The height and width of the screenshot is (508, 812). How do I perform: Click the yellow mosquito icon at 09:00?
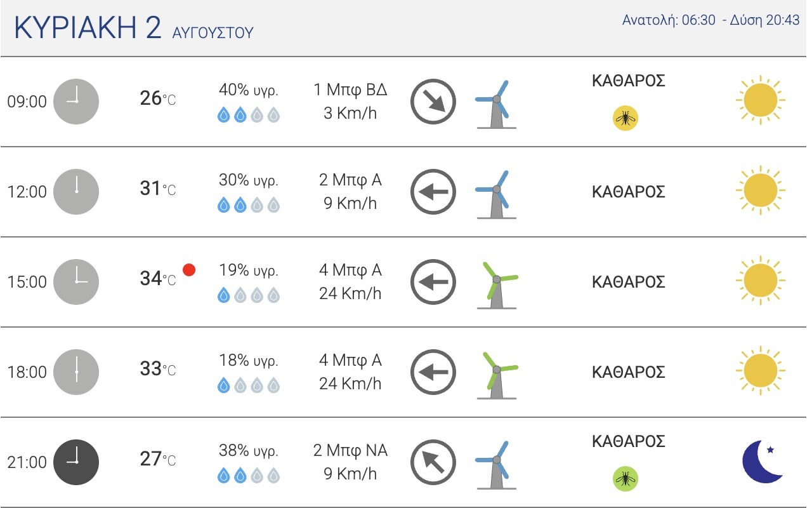625,117
